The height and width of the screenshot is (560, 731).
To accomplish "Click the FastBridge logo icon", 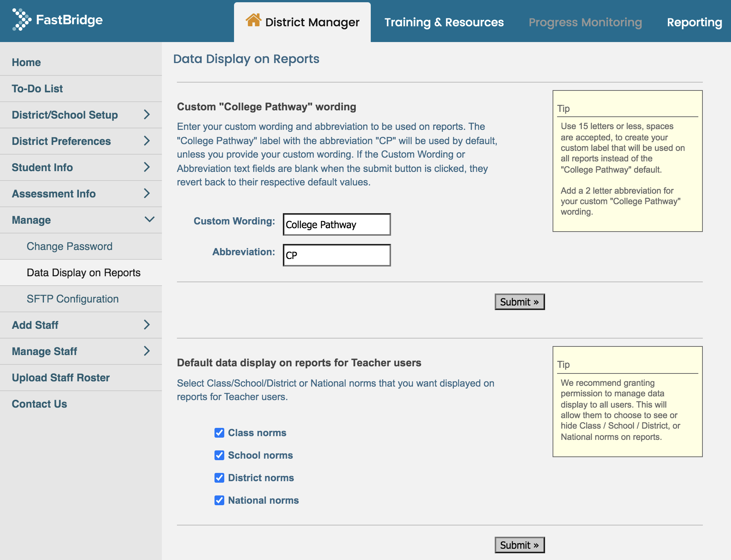I will [22, 20].
